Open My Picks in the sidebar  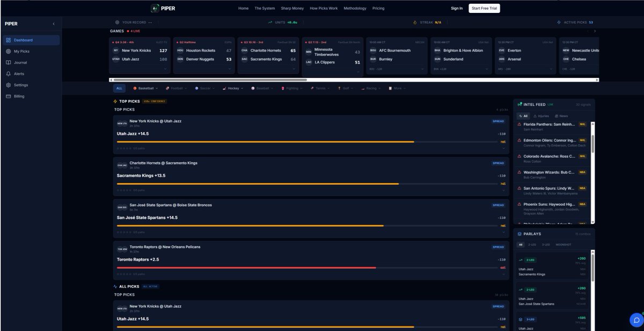click(31, 52)
